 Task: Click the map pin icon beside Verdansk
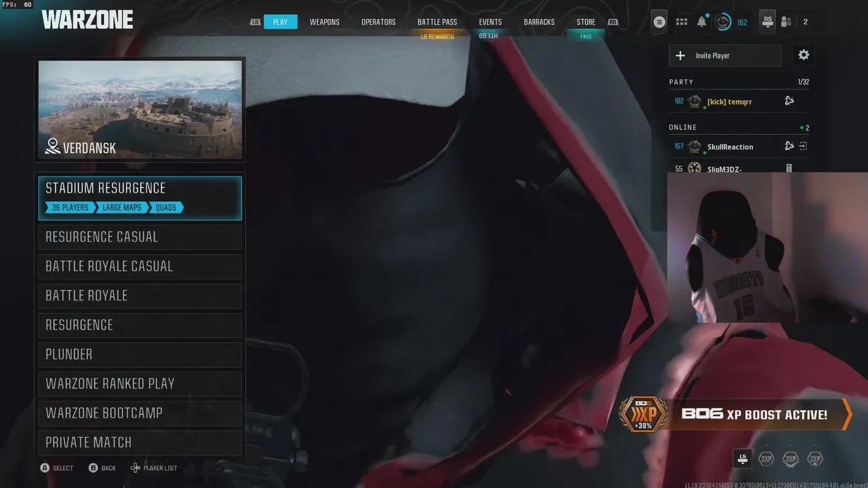52,146
